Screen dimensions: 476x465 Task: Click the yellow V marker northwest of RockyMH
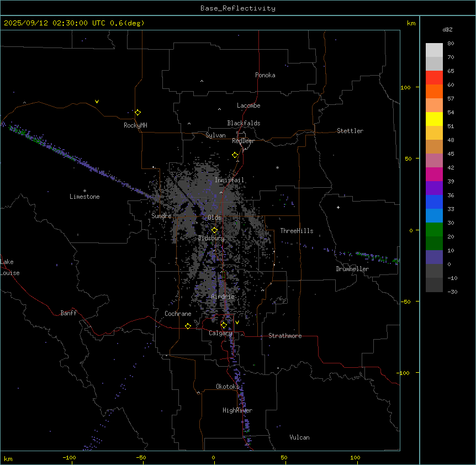click(97, 102)
